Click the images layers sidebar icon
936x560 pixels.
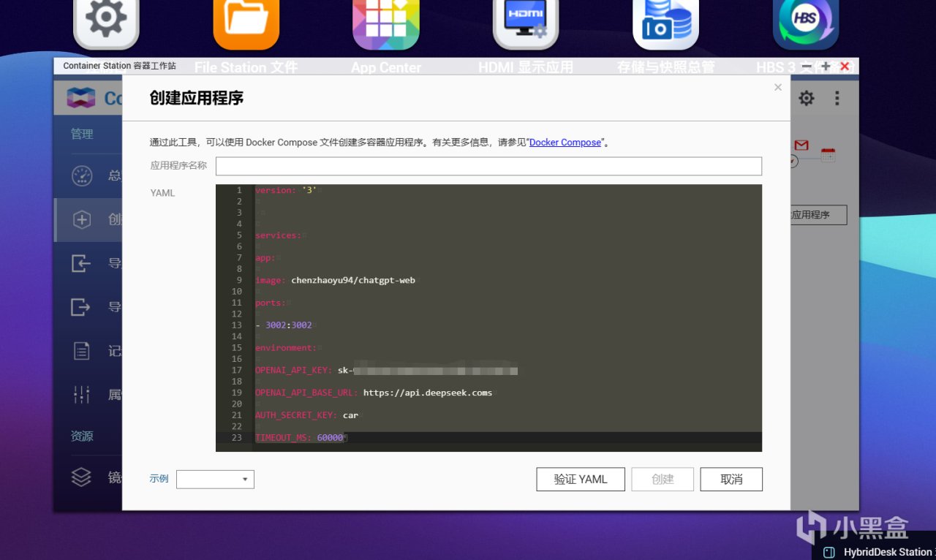[81, 477]
